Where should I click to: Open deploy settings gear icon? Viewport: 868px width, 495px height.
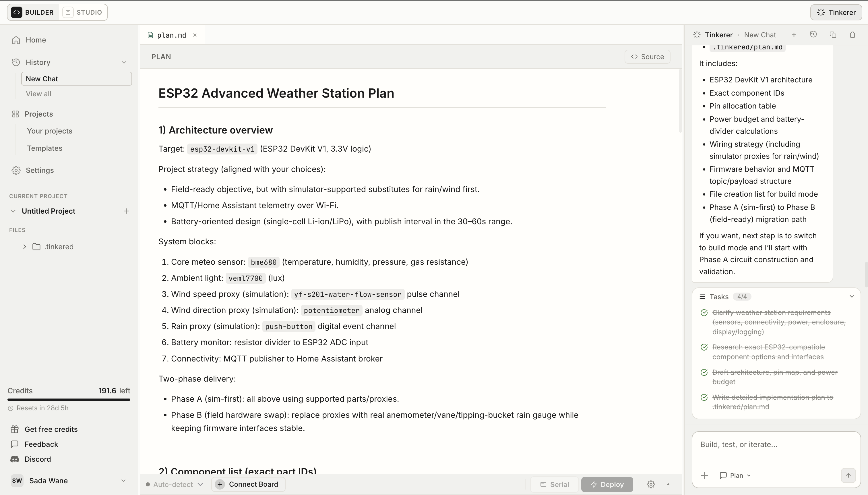pyautogui.click(x=651, y=484)
